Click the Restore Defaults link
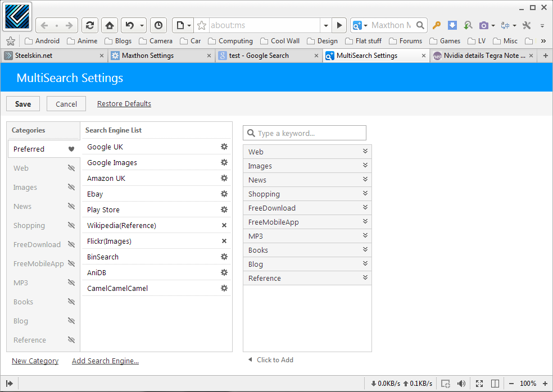 pos(124,104)
